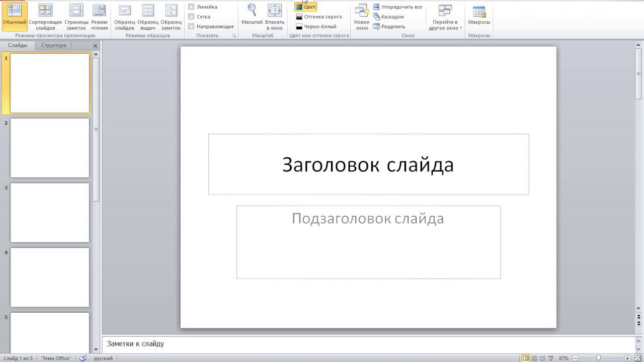The image size is (644, 362).
Task: Click Slide Sorter button in status bar
Action: pyautogui.click(x=534, y=358)
